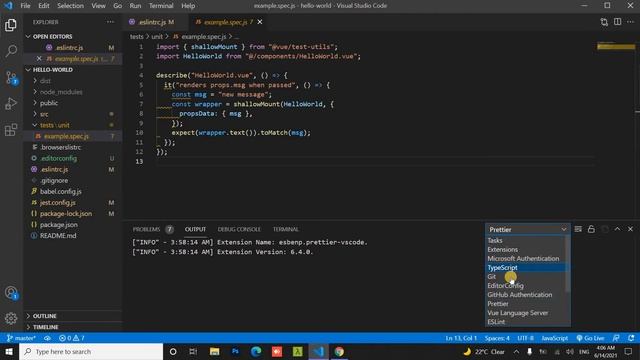The width and height of the screenshot is (640, 360).
Task: Select Git output channel
Action: (x=525, y=276)
